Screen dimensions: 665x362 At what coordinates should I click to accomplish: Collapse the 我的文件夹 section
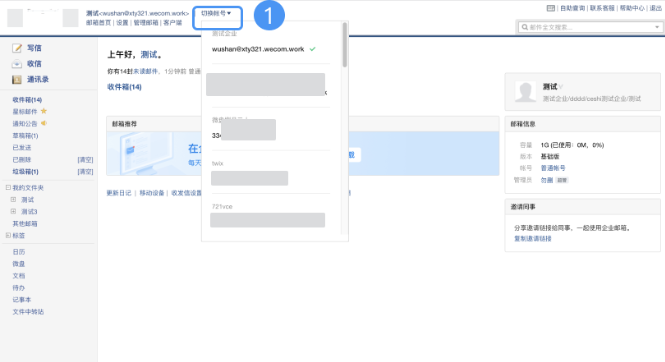click(8, 187)
